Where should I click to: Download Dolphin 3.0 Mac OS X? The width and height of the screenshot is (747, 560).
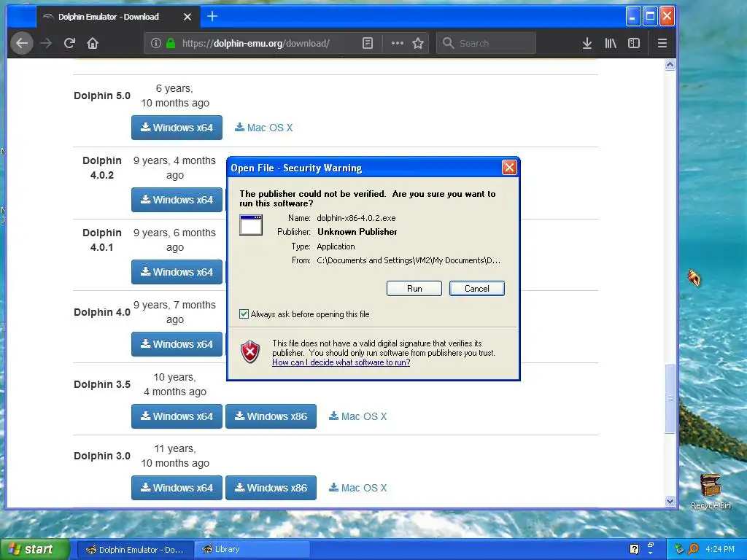coord(357,488)
